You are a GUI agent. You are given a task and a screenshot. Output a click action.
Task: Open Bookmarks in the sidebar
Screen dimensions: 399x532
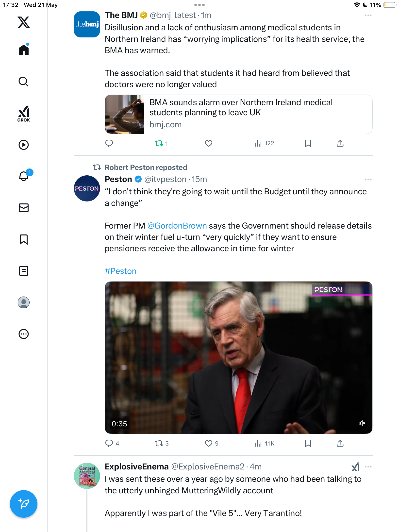[x=24, y=239]
